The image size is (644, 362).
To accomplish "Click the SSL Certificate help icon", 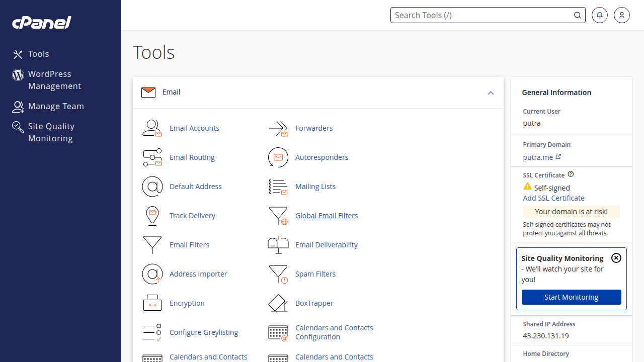I will click(571, 174).
